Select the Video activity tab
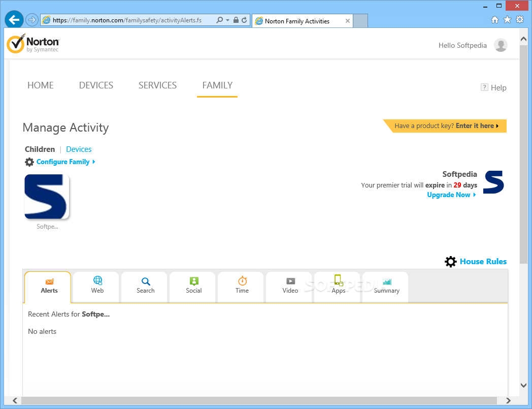This screenshot has width=532, height=409. [289, 287]
